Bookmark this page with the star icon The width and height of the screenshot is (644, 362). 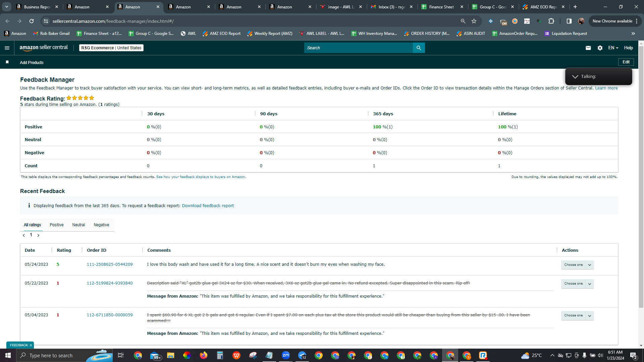474,21
